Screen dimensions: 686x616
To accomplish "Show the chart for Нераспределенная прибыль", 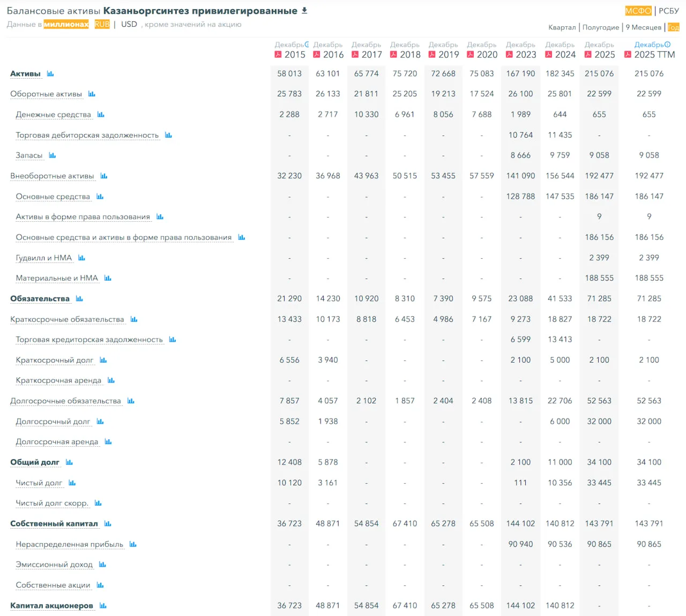I will click(133, 544).
